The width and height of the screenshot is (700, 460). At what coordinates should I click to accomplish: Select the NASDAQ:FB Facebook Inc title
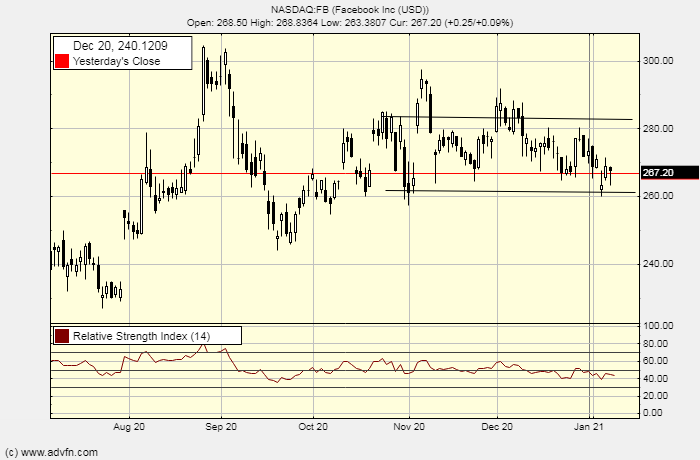[x=350, y=9]
